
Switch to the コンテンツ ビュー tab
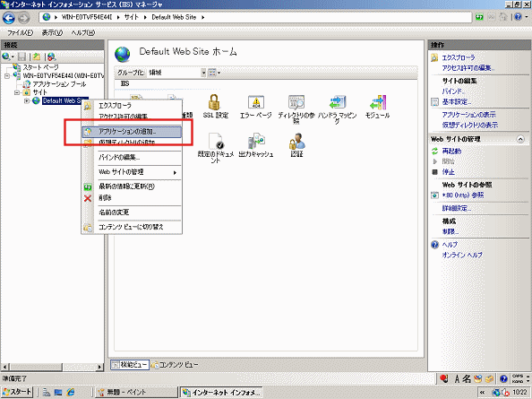pyautogui.click(x=175, y=365)
